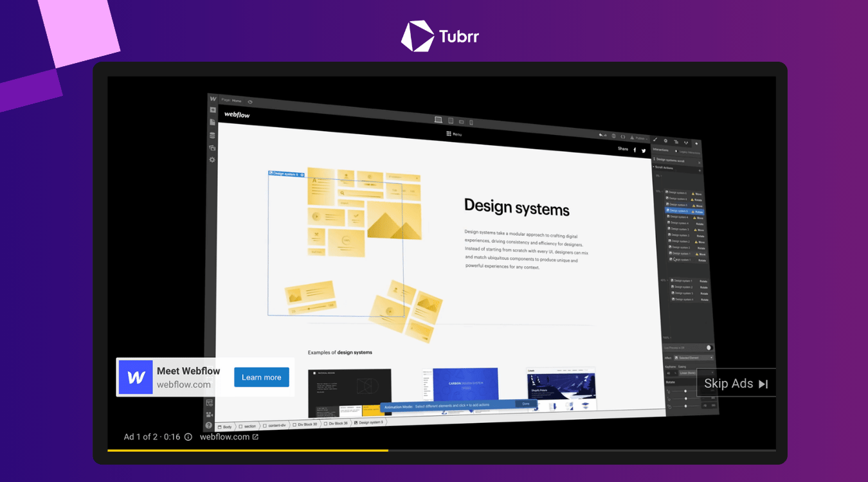The width and height of the screenshot is (868, 482).
Task: Select the Design system 5 breadcrumb
Action: pyautogui.click(x=369, y=422)
